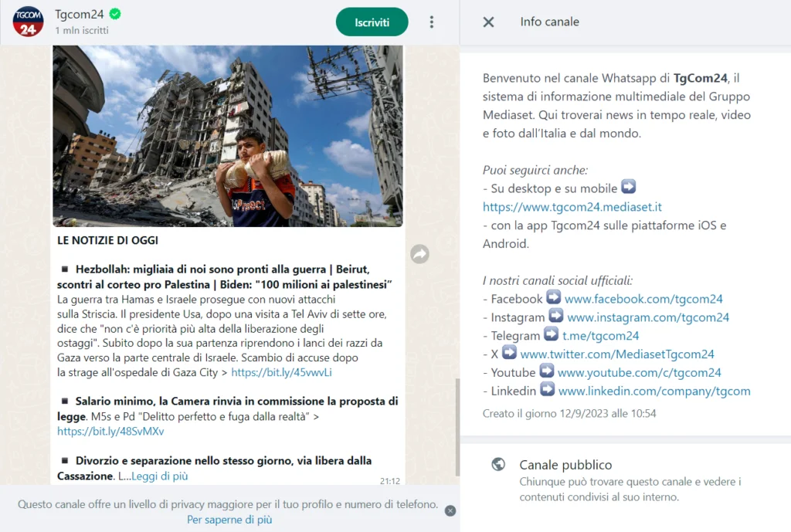Click the Tgcom24 channel name in header
The width and height of the screenshot is (791, 532).
pyautogui.click(x=80, y=15)
